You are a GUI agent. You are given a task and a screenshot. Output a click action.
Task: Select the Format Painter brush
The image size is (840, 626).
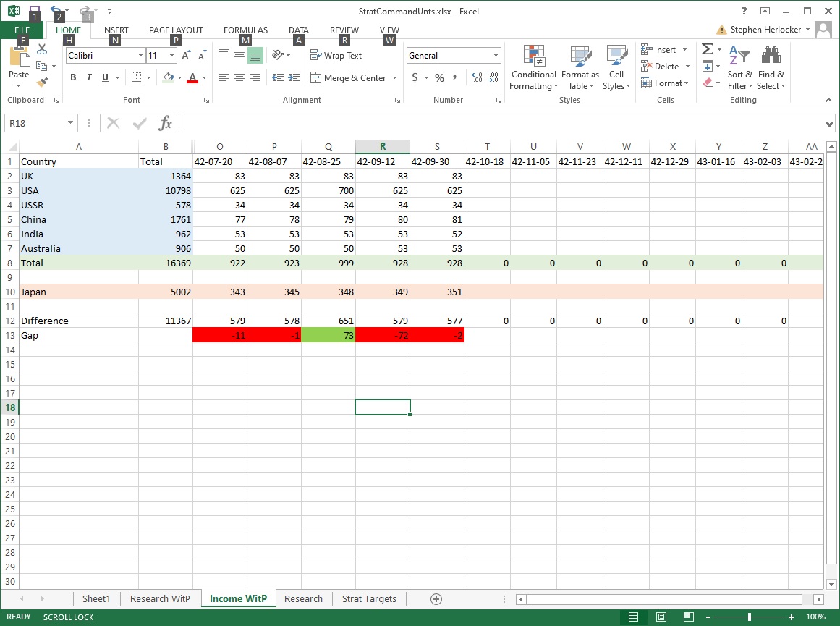click(x=42, y=82)
